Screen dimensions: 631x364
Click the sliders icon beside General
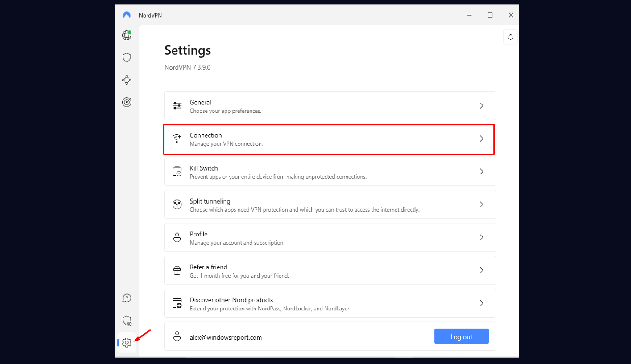click(177, 106)
